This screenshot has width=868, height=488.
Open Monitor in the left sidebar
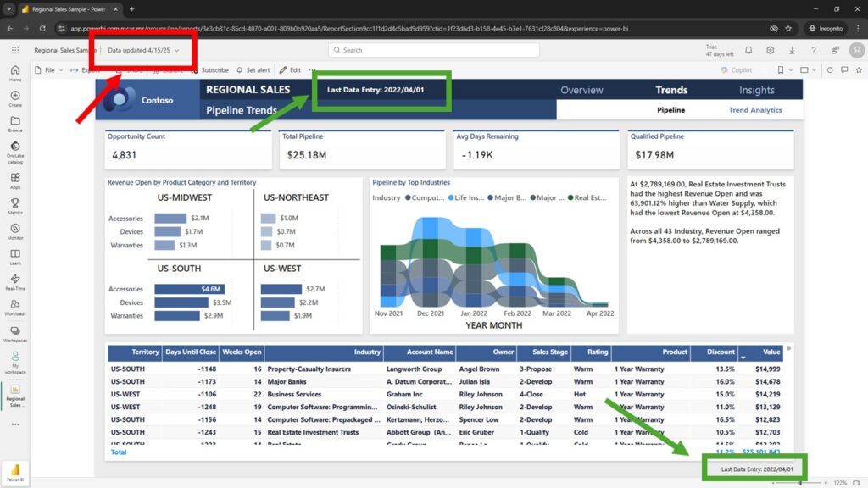click(15, 231)
